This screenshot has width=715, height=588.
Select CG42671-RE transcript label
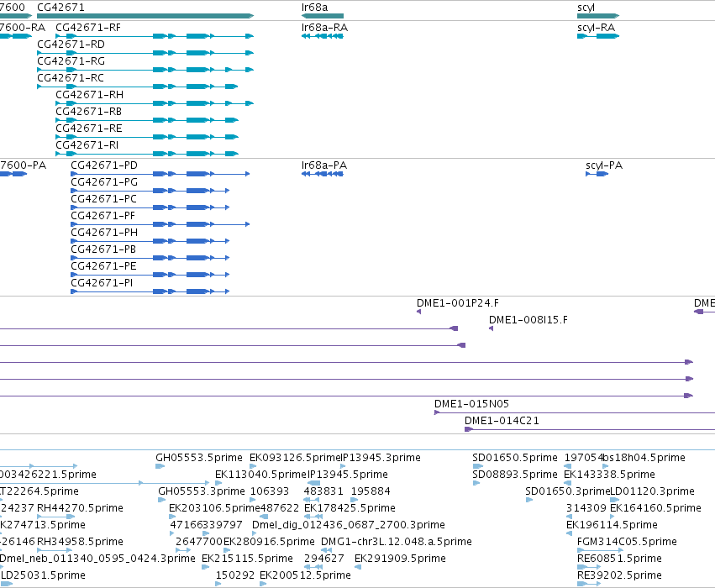click(x=89, y=129)
